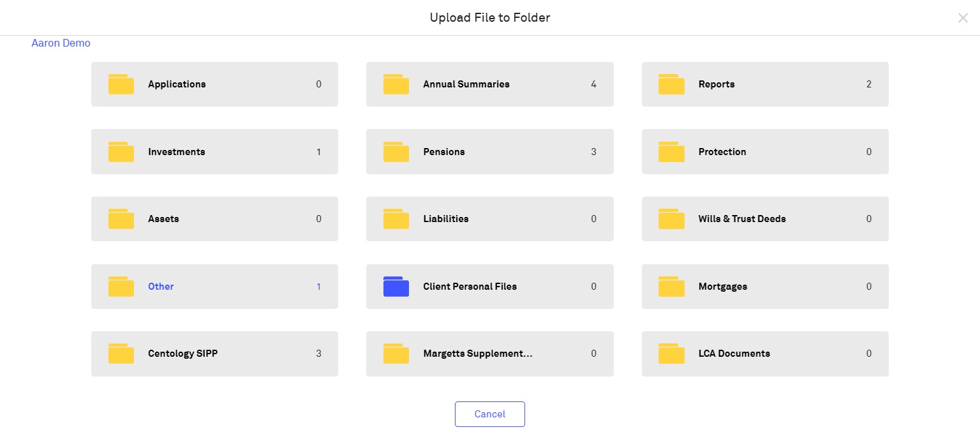
Task: Open the Liabilities folder icon
Action: [x=396, y=219]
